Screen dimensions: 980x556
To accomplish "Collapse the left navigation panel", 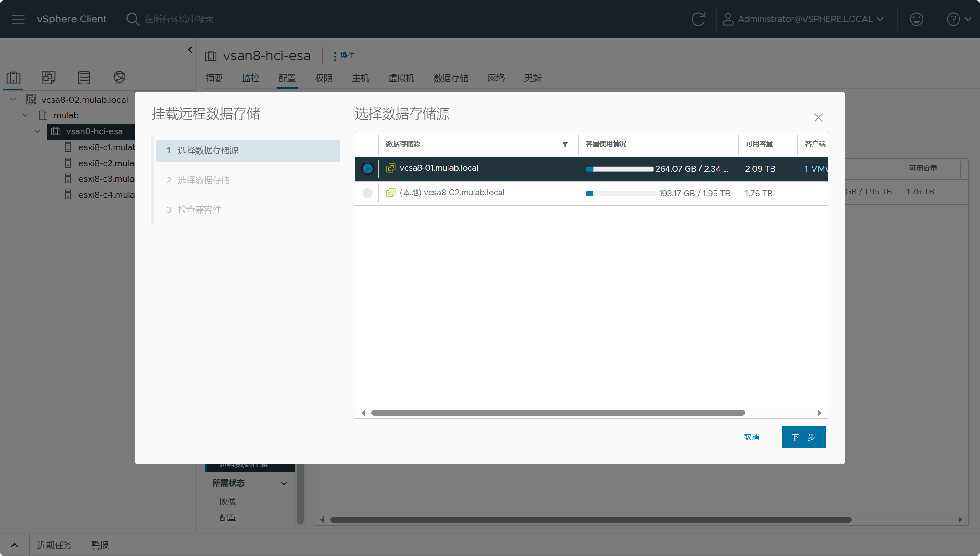I will [190, 50].
